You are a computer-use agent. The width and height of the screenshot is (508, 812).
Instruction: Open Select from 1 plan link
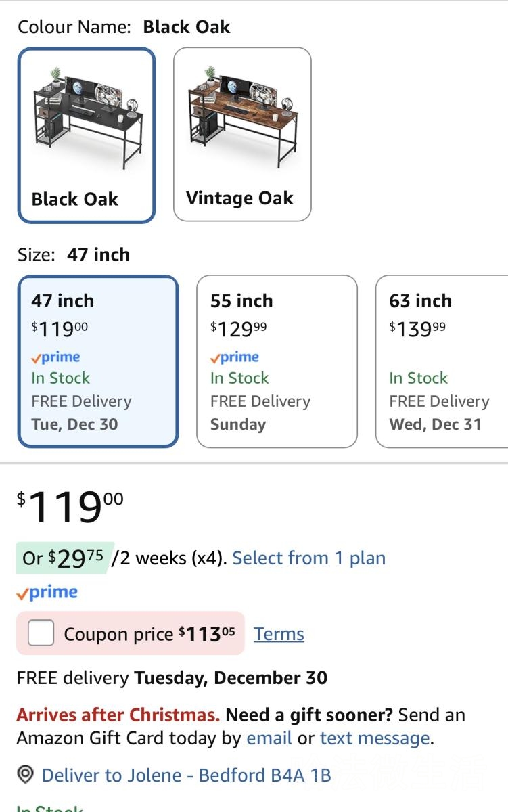click(x=308, y=558)
